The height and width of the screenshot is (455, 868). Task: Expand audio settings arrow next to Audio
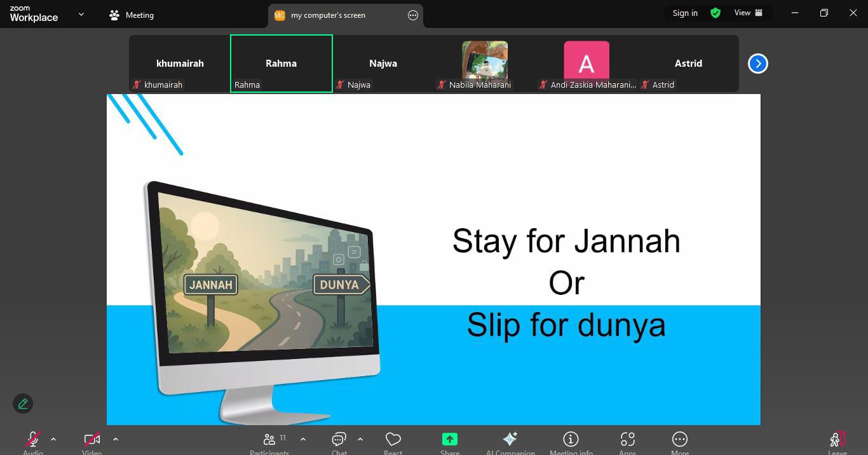pyautogui.click(x=53, y=439)
